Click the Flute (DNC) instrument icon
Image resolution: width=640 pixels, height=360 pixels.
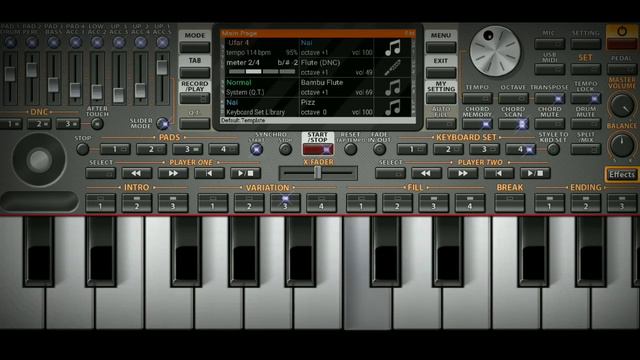393,68
